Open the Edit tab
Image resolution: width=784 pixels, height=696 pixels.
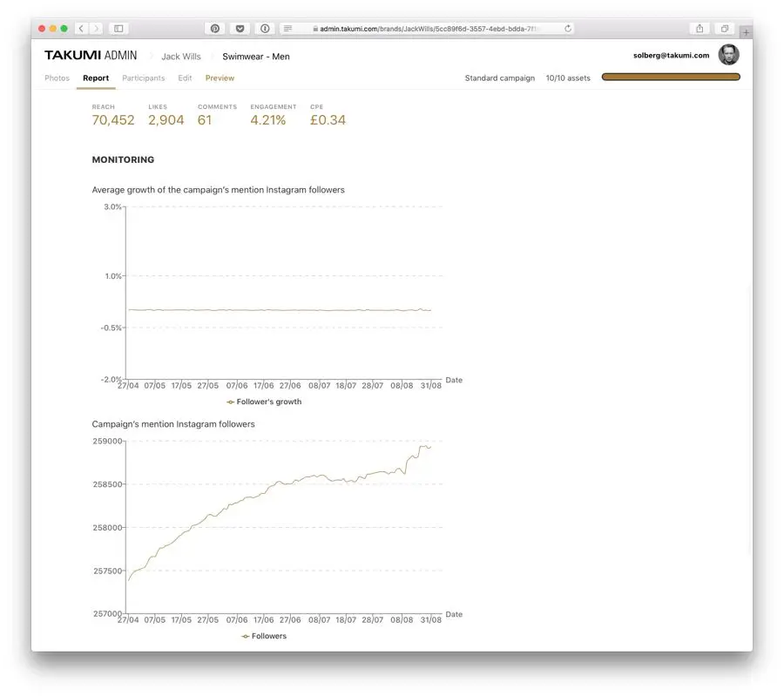(185, 78)
